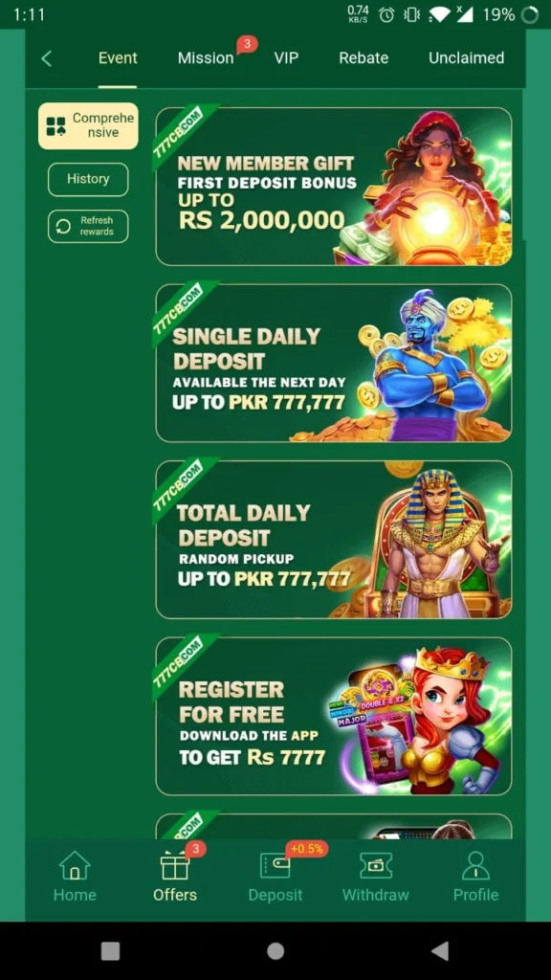551x980 pixels.
Task: Click the History button
Action: [x=88, y=179]
